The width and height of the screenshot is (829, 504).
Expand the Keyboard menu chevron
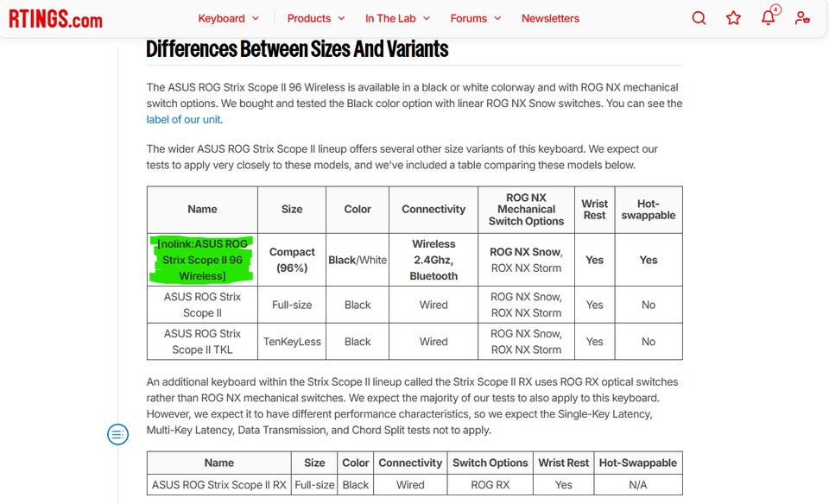256,18
